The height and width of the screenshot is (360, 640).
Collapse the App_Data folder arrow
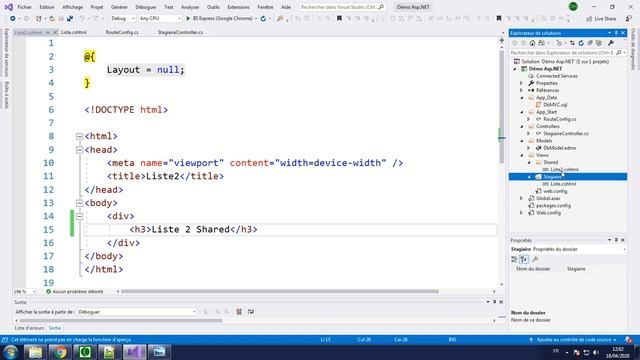click(x=522, y=98)
